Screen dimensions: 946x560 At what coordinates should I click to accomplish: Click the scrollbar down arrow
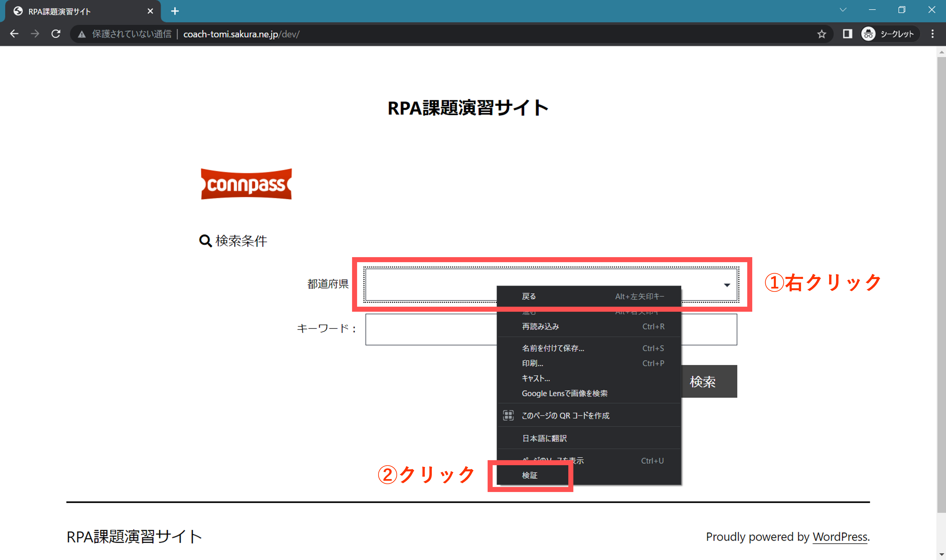pos(941,554)
